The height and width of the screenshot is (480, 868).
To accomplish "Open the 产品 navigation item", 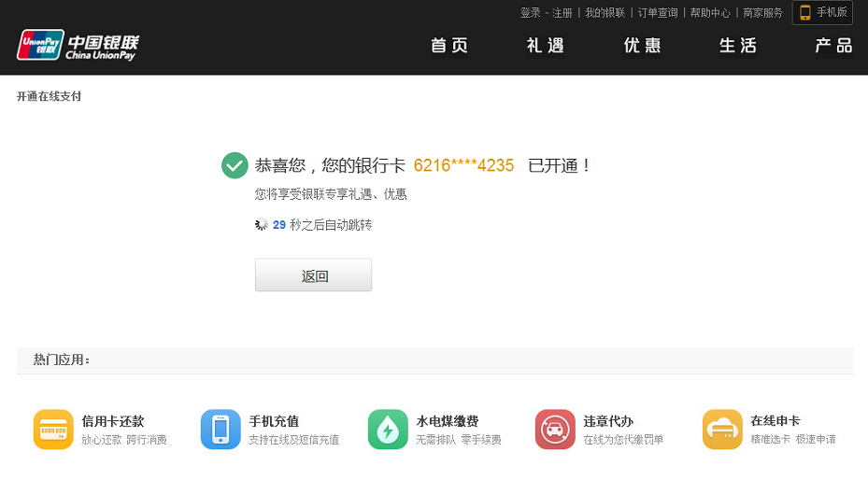I will tap(833, 46).
